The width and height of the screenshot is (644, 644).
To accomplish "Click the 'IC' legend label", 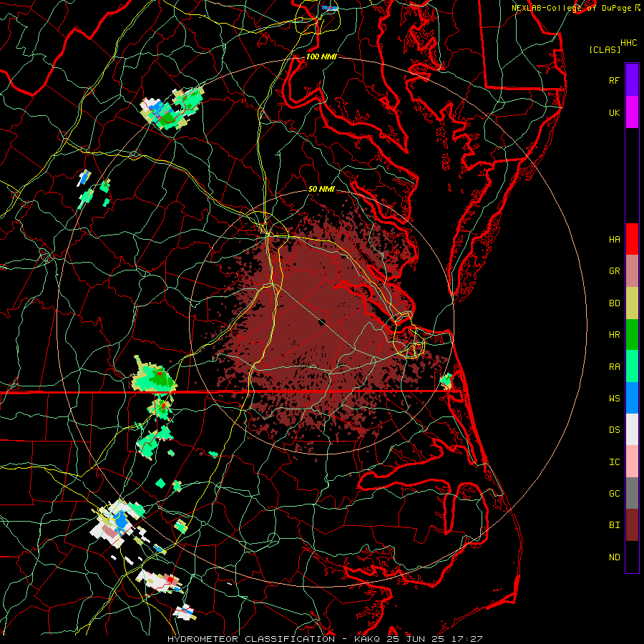I will pos(614,462).
